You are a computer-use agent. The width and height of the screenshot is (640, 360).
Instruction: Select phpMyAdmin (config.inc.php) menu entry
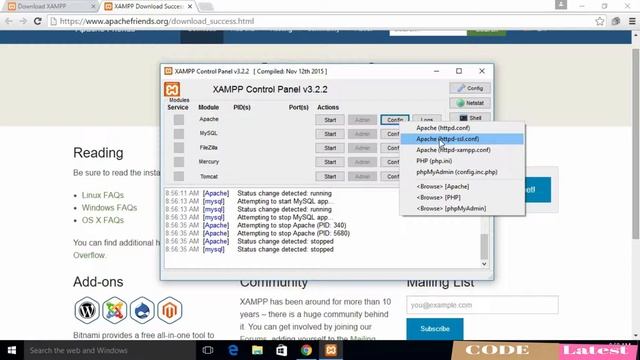pos(462,172)
